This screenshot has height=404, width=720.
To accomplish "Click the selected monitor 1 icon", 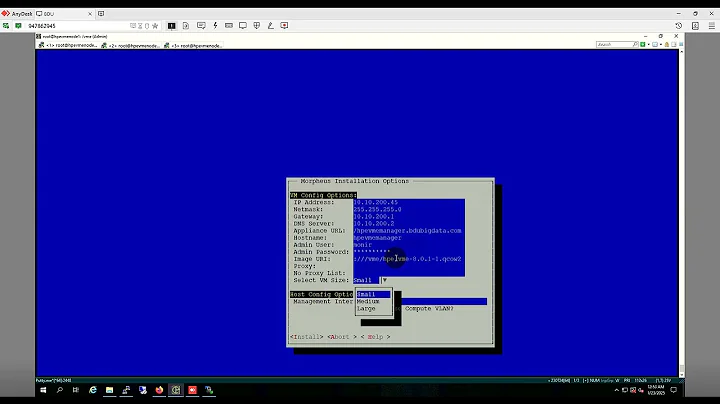I will tap(171, 26).
